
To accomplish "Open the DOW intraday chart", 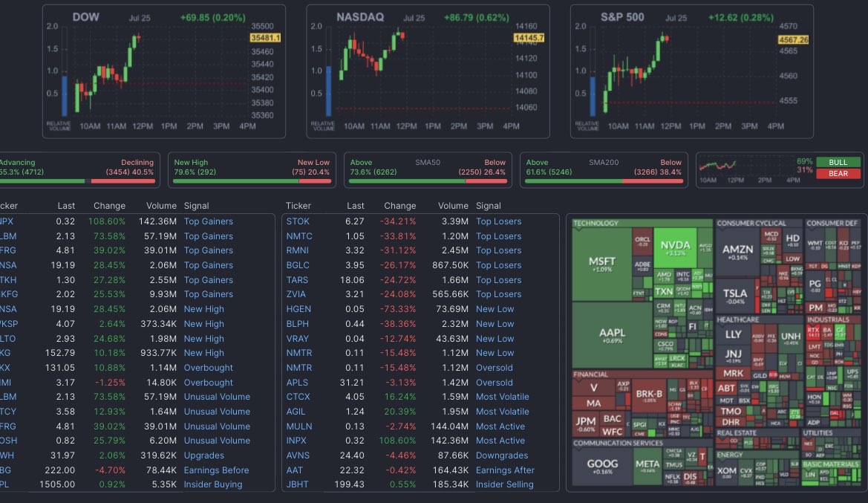I will point(164,71).
